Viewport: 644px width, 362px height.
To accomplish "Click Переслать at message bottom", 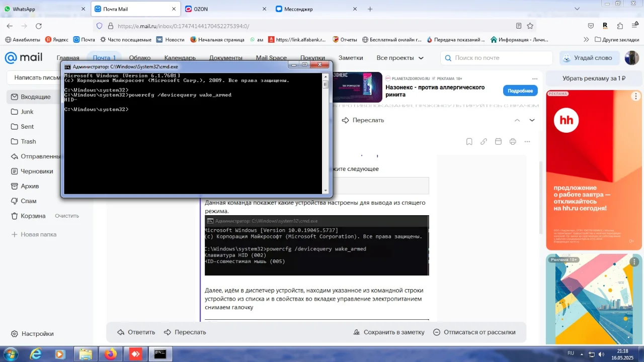I will (185, 332).
